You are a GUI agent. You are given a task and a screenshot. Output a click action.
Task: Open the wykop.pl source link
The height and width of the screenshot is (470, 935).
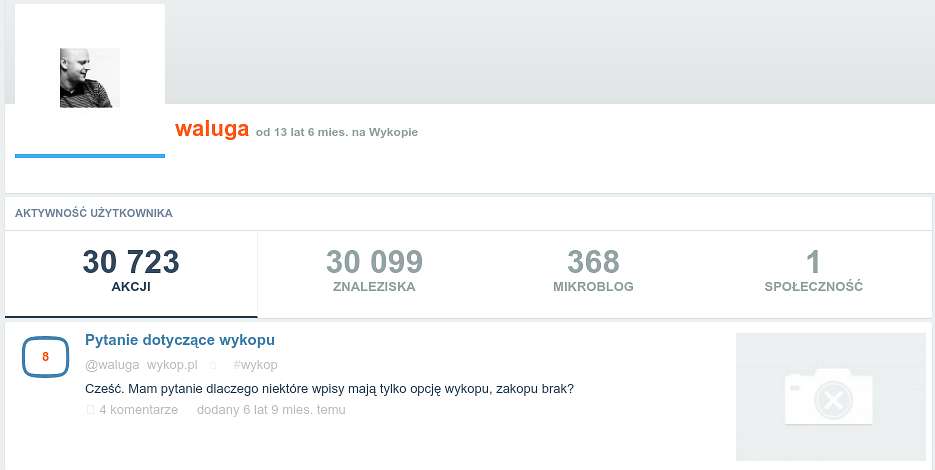(172, 364)
